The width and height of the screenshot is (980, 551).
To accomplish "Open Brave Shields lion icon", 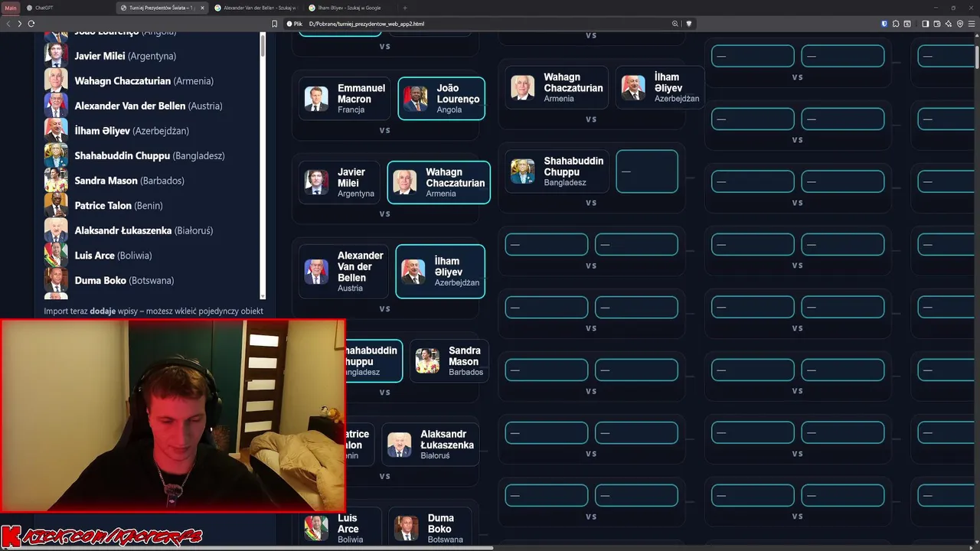I will coord(689,24).
